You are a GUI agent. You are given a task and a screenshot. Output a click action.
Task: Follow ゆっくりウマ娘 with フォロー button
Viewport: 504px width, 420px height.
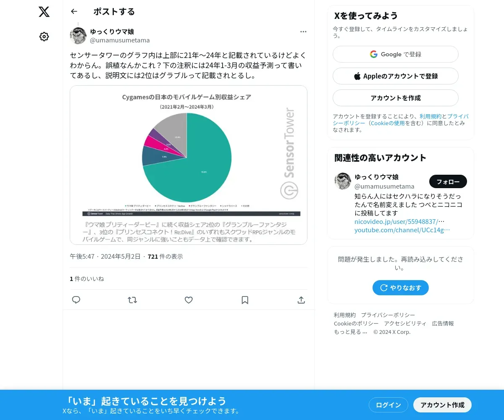pos(448,181)
